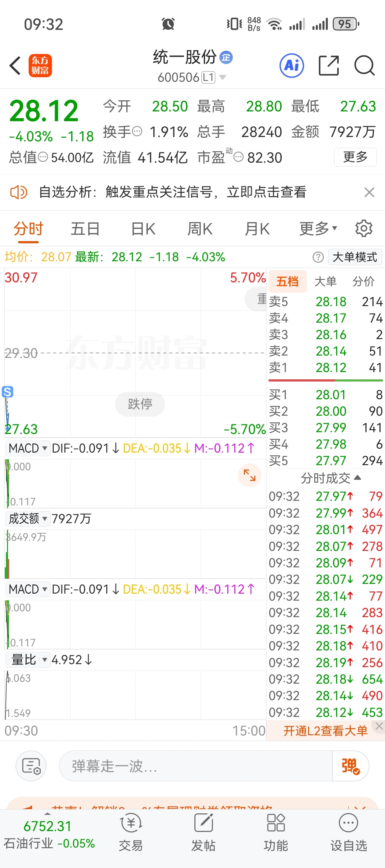Collapse the 分时成交 list
Screen dimensions: 385x868
tap(331, 478)
